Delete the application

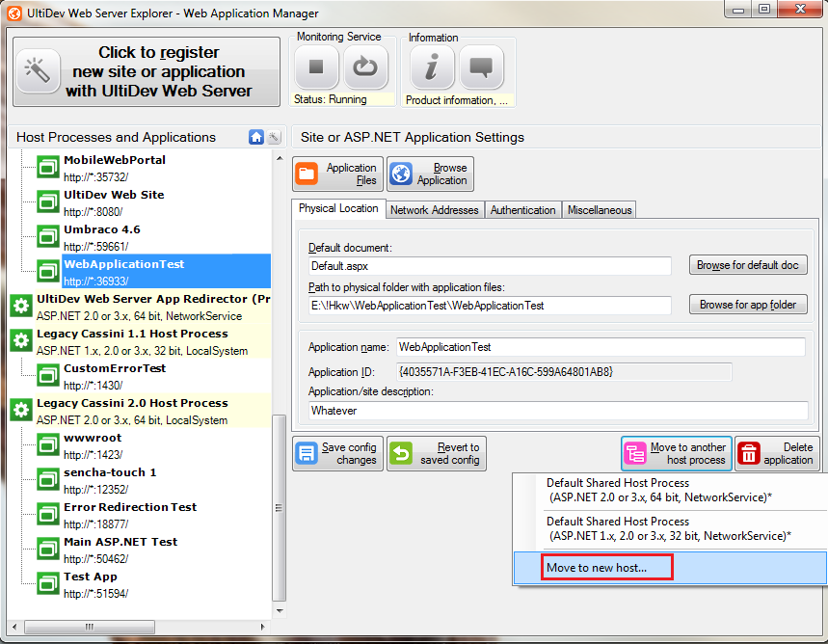pyautogui.click(x=777, y=453)
